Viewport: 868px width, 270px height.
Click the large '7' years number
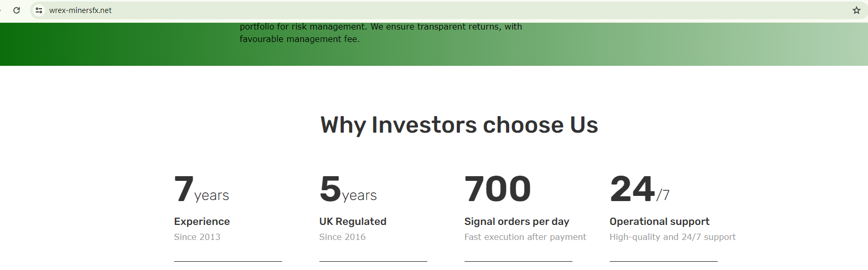click(184, 189)
